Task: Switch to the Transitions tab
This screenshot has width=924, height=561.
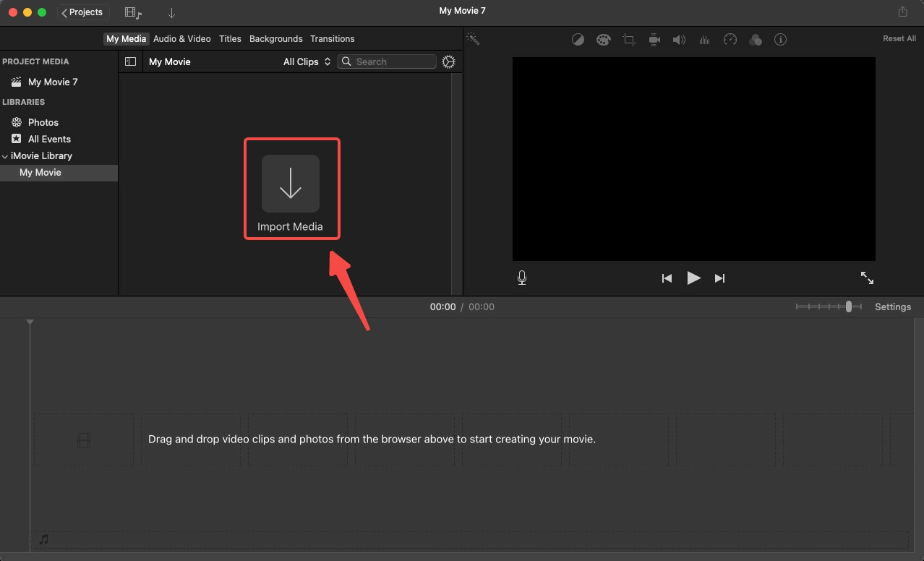Action: coord(332,39)
